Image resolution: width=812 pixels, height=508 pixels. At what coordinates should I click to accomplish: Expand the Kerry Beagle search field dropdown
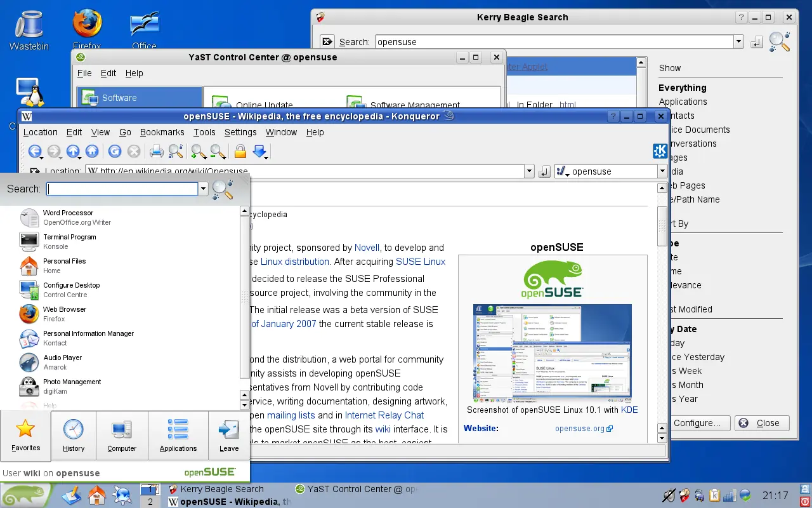[x=738, y=42]
